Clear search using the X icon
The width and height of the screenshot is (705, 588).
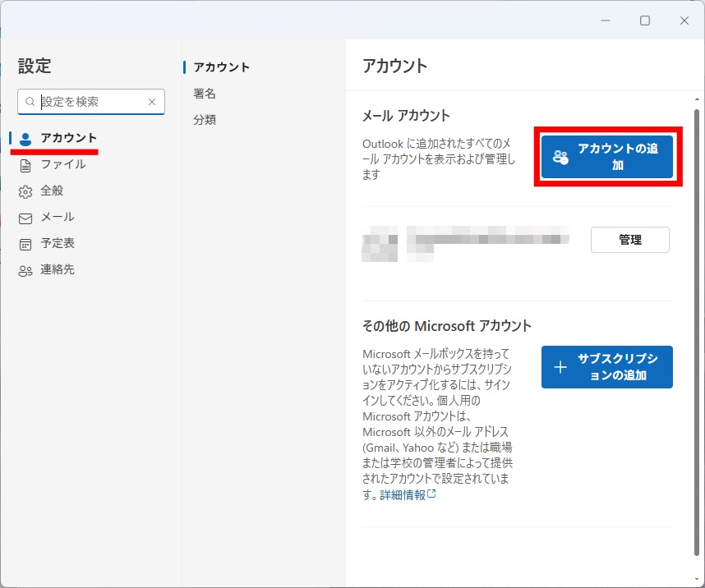(x=152, y=102)
